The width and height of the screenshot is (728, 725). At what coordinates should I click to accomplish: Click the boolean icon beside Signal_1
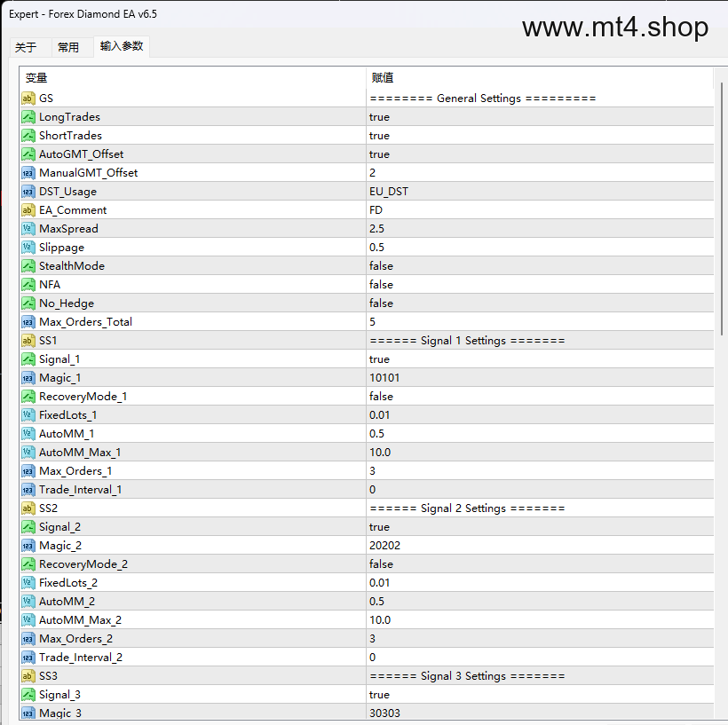click(x=28, y=359)
